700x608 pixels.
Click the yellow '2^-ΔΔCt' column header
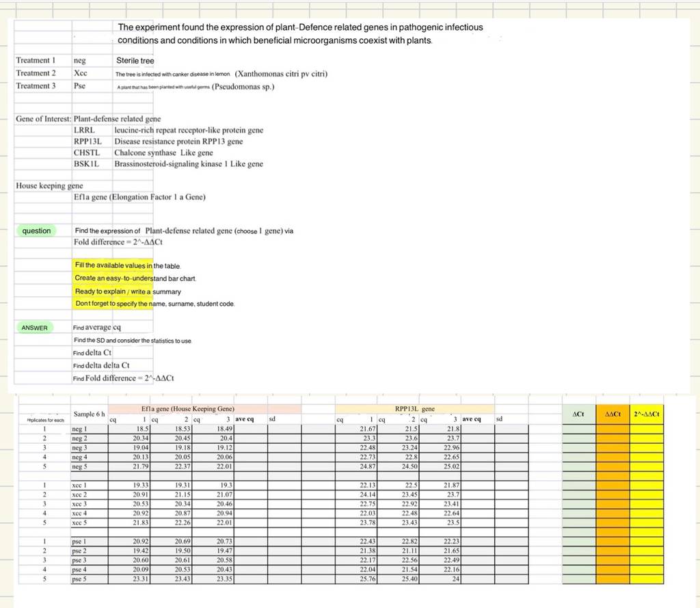tap(647, 414)
